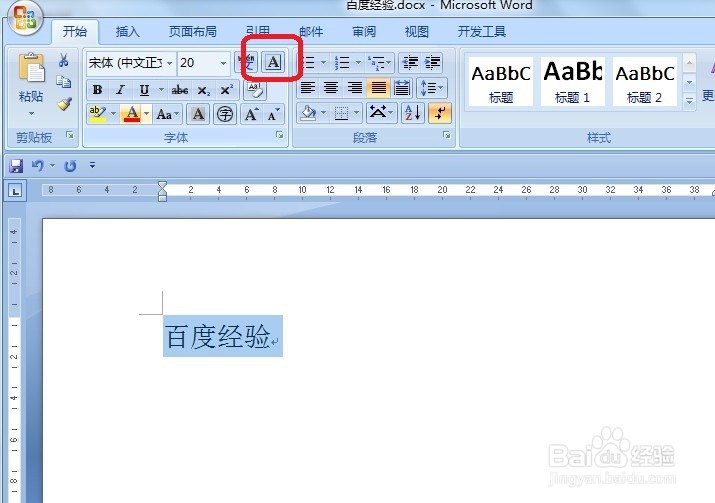This screenshot has height=503, width=715.
Task: Switch to the 邮件 tab
Action: click(311, 31)
